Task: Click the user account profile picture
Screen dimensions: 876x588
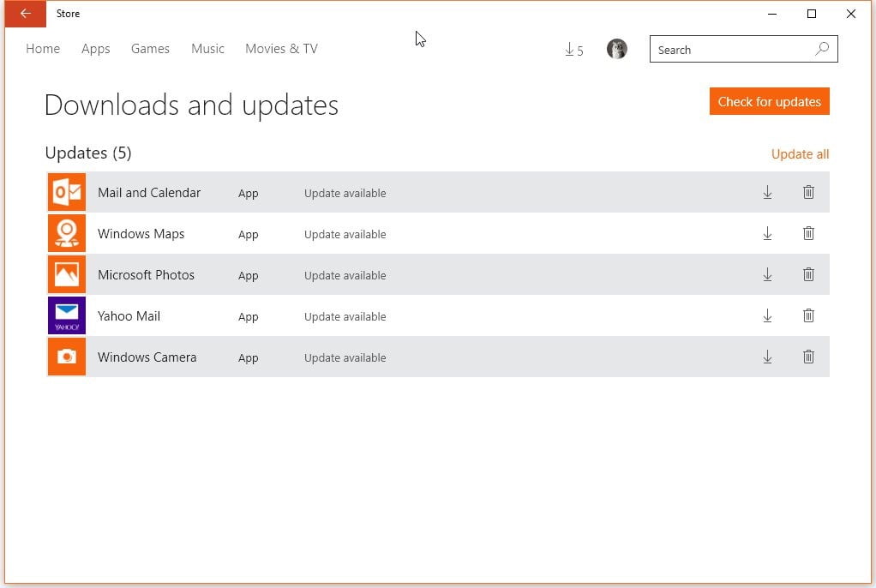Action: tap(616, 49)
